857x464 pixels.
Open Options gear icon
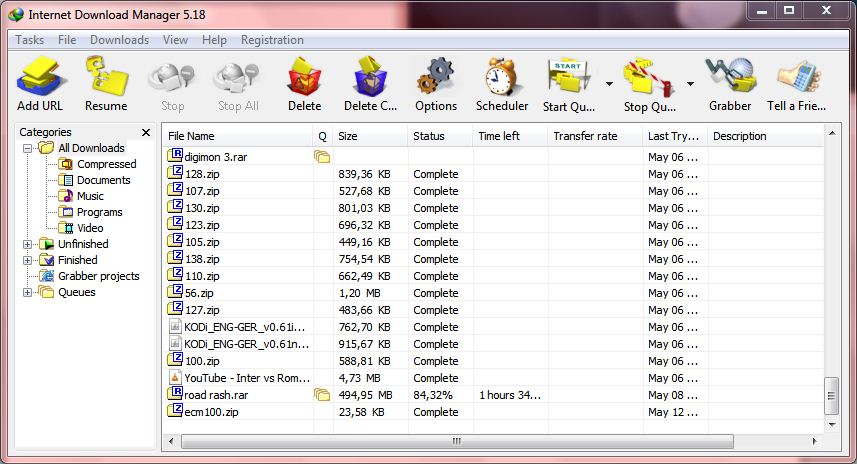436,77
